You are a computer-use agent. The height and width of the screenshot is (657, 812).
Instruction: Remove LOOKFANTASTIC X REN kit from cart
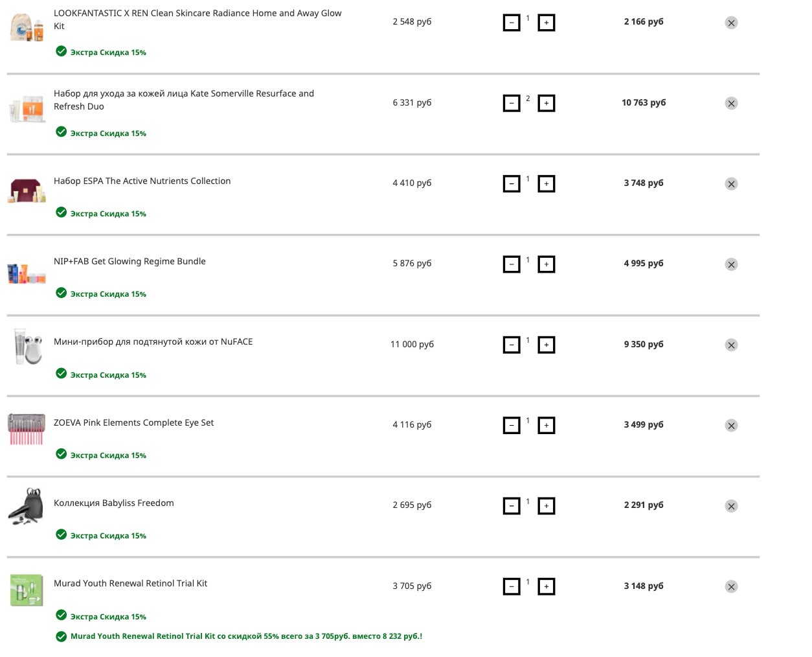coord(731,23)
